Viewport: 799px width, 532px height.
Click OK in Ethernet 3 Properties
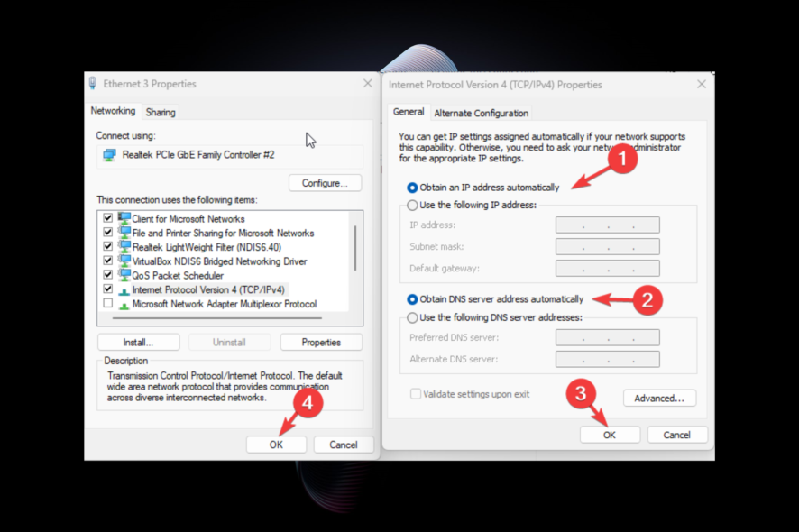click(x=276, y=445)
